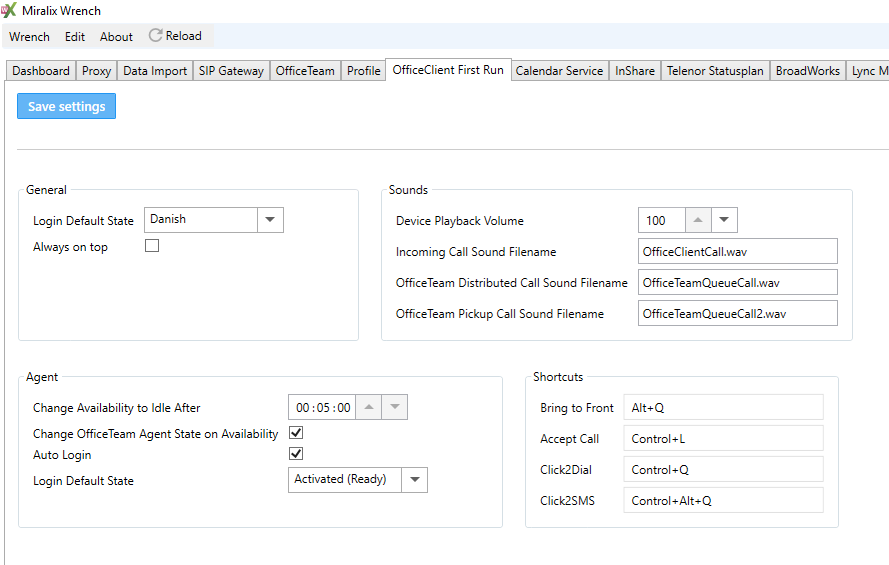889x565 pixels.
Task: Decrease idle time with down arrow
Action: tap(395, 407)
